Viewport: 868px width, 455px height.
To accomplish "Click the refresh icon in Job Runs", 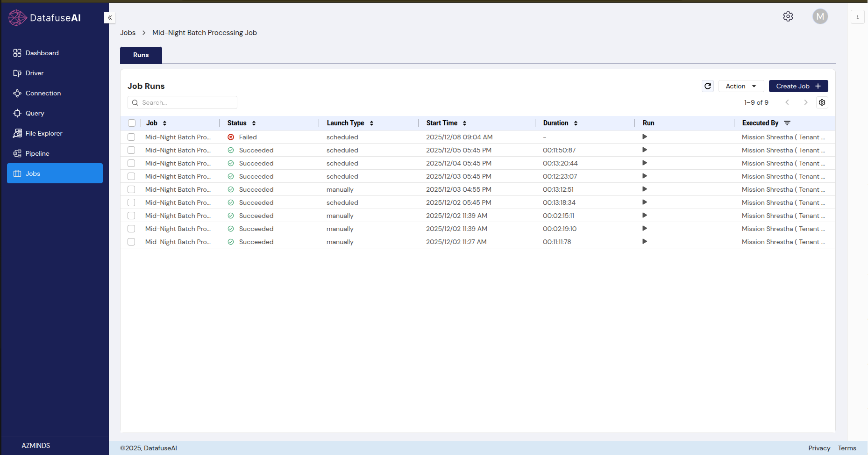I will pyautogui.click(x=707, y=86).
